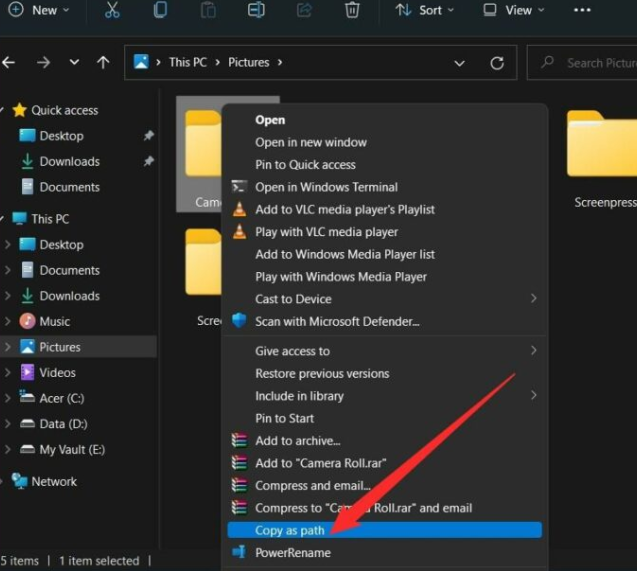Go up one folder level arrow
637x571 pixels.
pos(103,63)
